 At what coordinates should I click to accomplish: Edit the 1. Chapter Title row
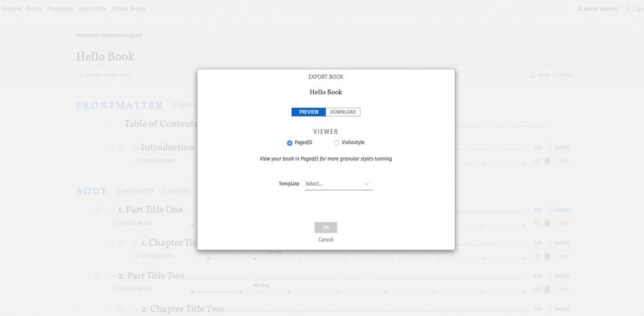(x=538, y=243)
